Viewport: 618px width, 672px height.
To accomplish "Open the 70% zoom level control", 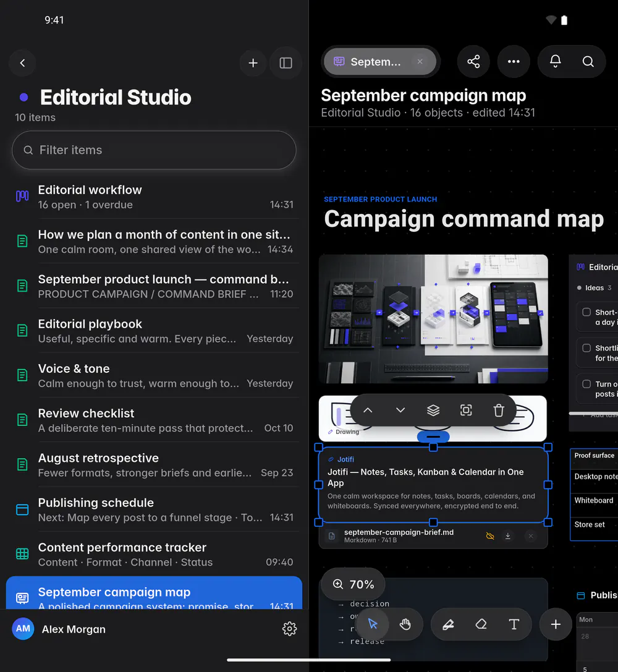I will 353,584.
